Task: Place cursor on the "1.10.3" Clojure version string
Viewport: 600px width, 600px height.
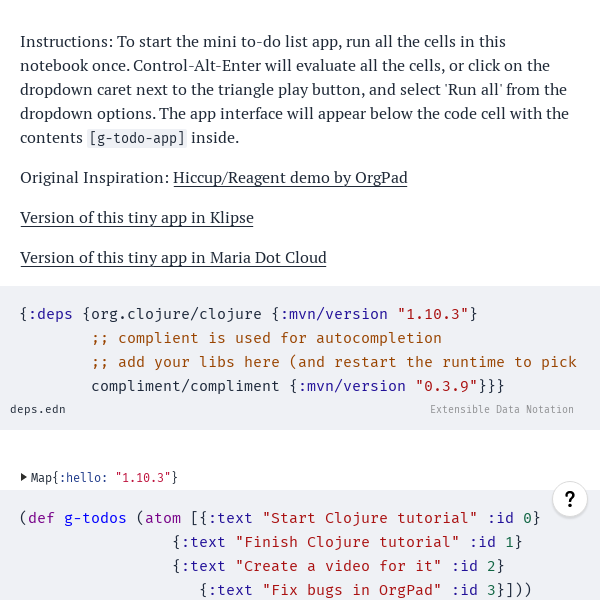Action: (433, 314)
